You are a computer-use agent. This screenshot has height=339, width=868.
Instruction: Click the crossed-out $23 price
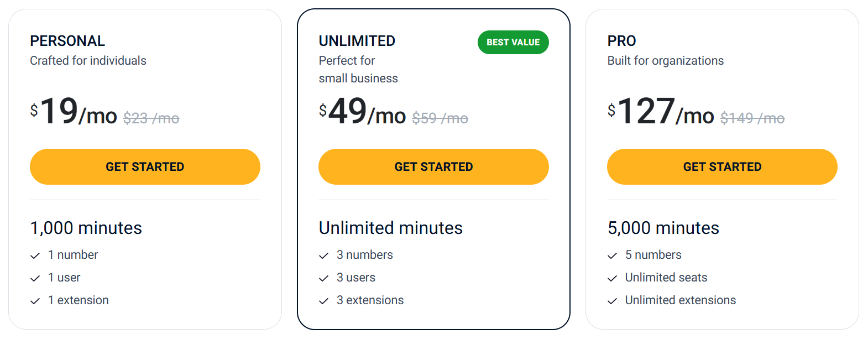[x=151, y=118]
